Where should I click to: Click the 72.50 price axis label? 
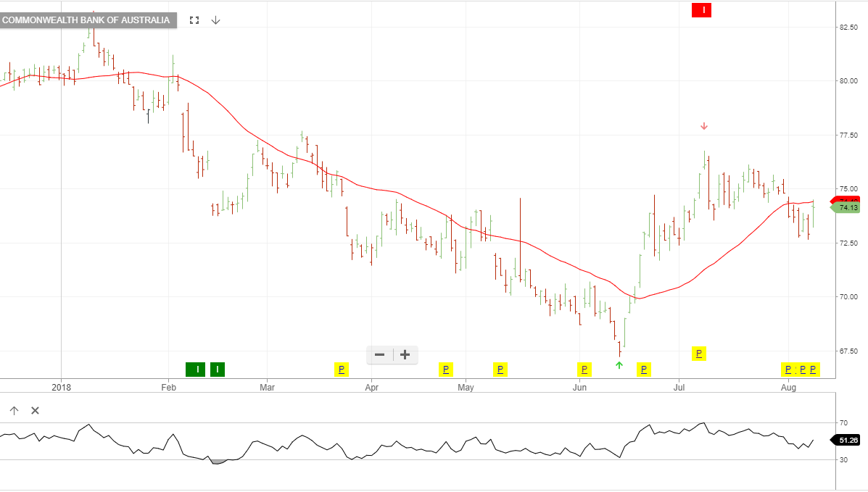[x=848, y=243]
